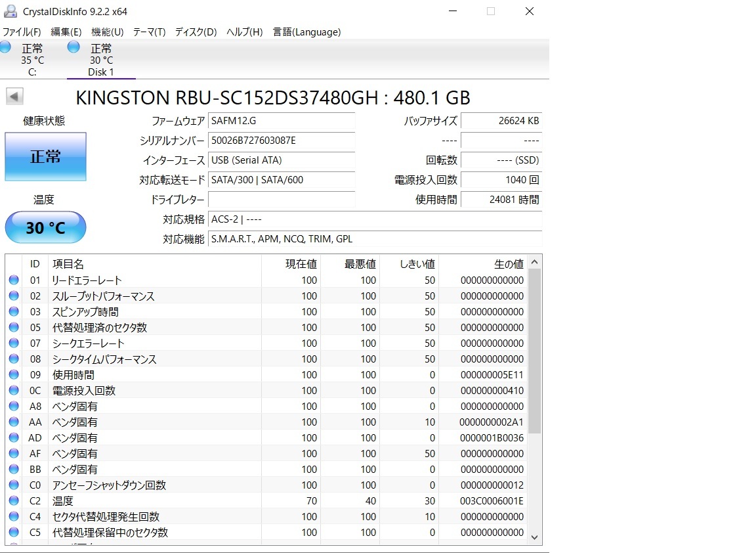
Task: Click status dot for ID 0C 電源投入回数
Action: click(14, 390)
